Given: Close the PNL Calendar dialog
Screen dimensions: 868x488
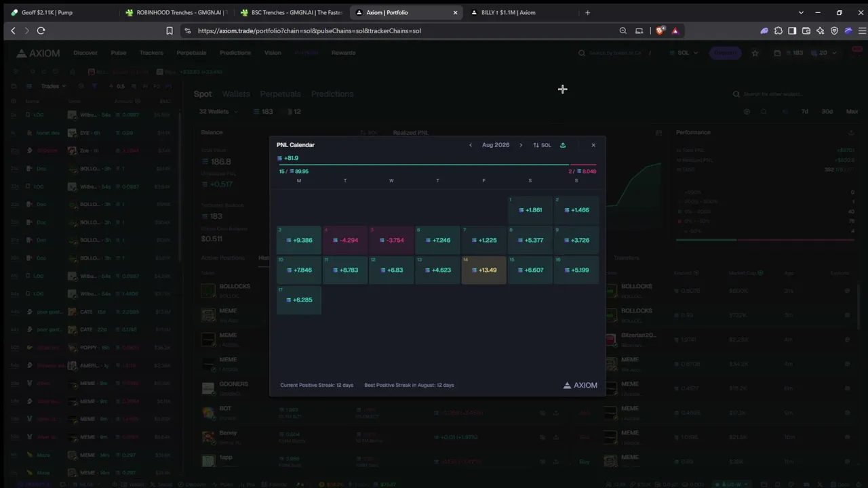Looking at the screenshot, I should click(x=593, y=145).
